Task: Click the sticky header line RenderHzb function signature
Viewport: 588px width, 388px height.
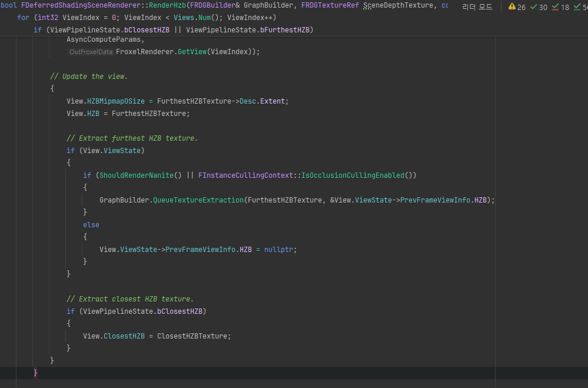Action: click(224, 5)
